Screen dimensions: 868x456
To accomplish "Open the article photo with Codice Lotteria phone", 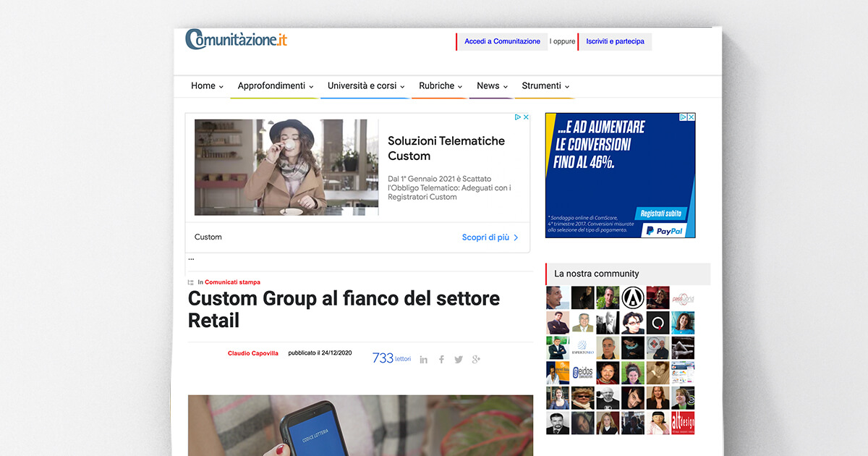I will [360, 426].
